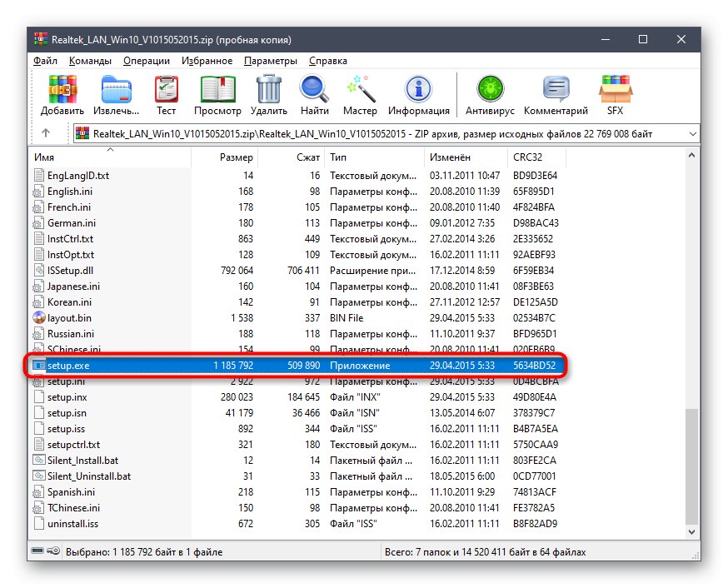
Task: Select the Spanish.ini file row
Action: pyautogui.click(x=297, y=492)
